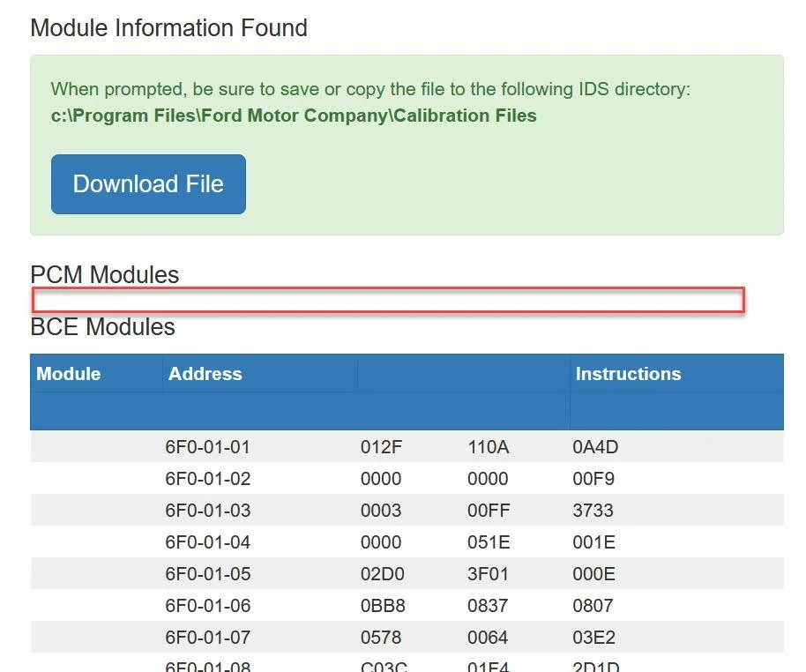Click value 0003 in row 6F0-01-03
Screen dimensions: 806x672
tap(381, 511)
